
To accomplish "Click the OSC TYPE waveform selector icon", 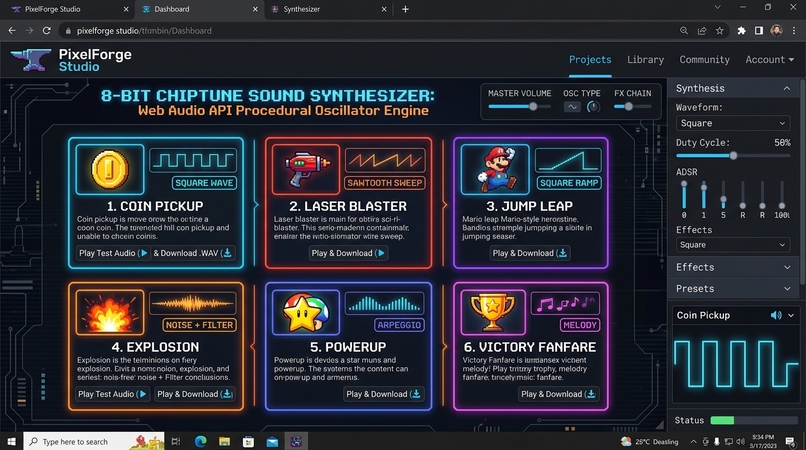I will (x=572, y=107).
